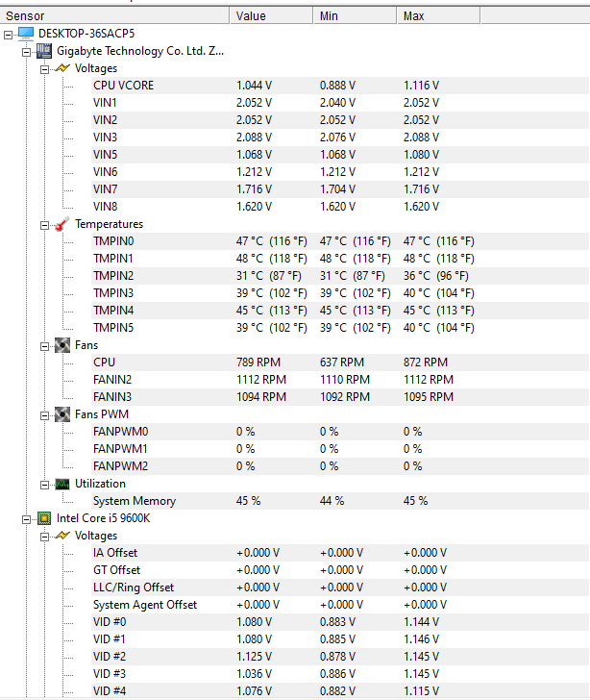590x700 pixels.
Task: Select the CPU fan row
Action: click(x=340, y=362)
